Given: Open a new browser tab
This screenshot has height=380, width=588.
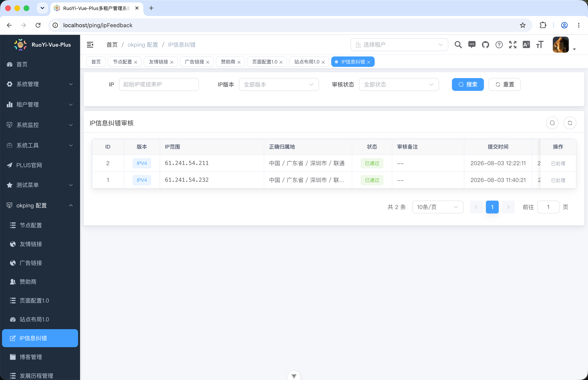Looking at the screenshot, I should (151, 8).
